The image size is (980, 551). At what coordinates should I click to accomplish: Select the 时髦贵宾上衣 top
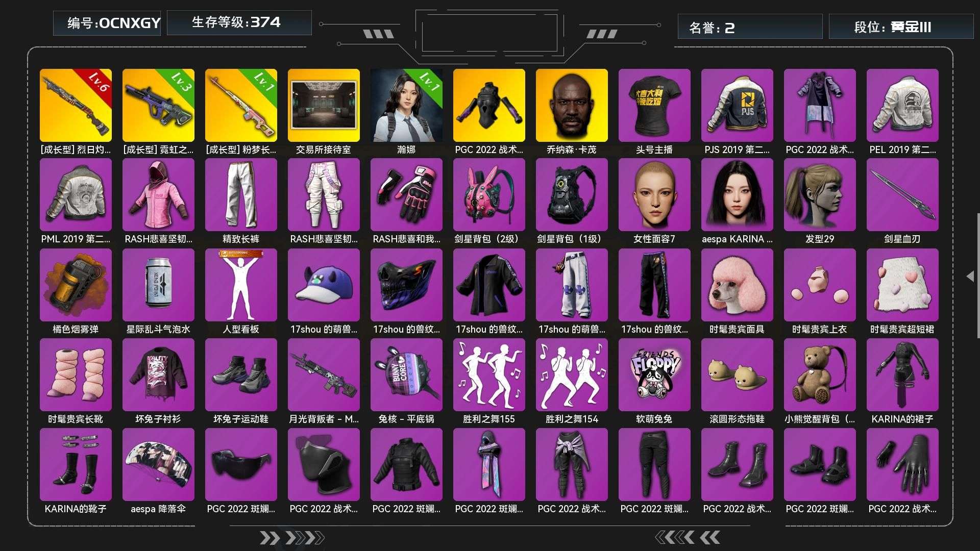[x=820, y=285]
